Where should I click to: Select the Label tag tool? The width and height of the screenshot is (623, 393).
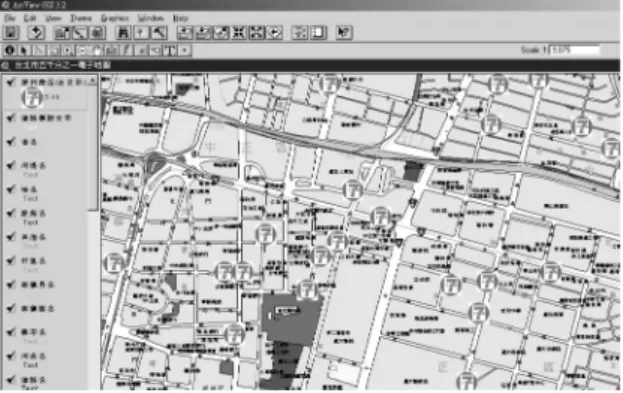(155, 50)
